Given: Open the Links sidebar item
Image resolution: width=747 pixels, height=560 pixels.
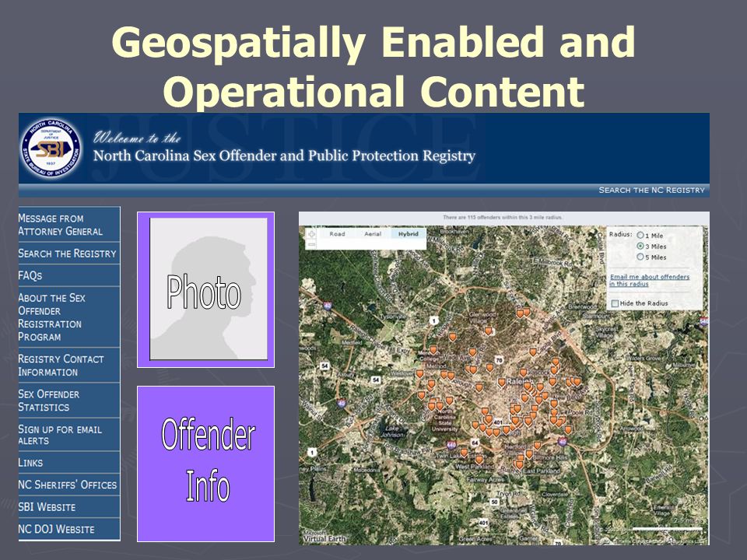Looking at the screenshot, I should (x=69, y=462).
